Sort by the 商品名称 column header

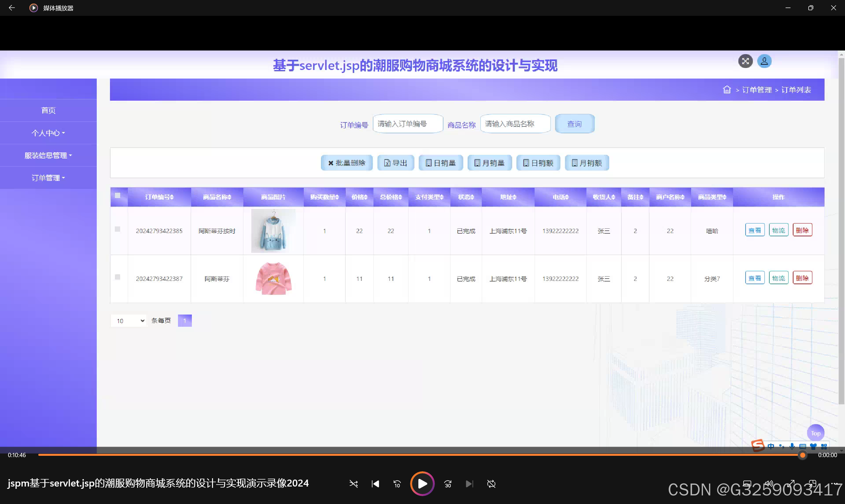coord(217,197)
